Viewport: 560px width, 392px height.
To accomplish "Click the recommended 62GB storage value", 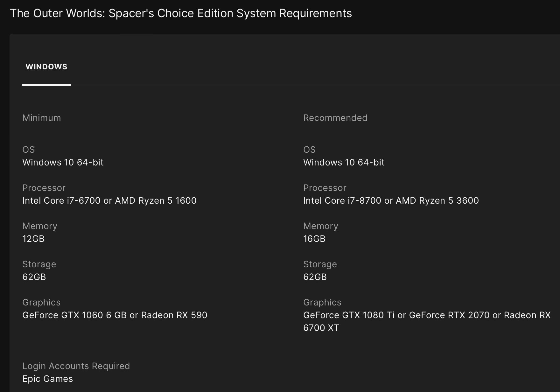I will click(315, 277).
